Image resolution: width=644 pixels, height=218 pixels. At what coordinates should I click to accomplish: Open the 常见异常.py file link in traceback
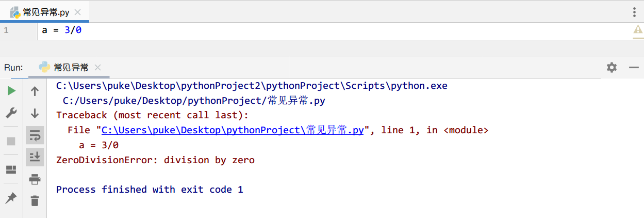pos(233,130)
